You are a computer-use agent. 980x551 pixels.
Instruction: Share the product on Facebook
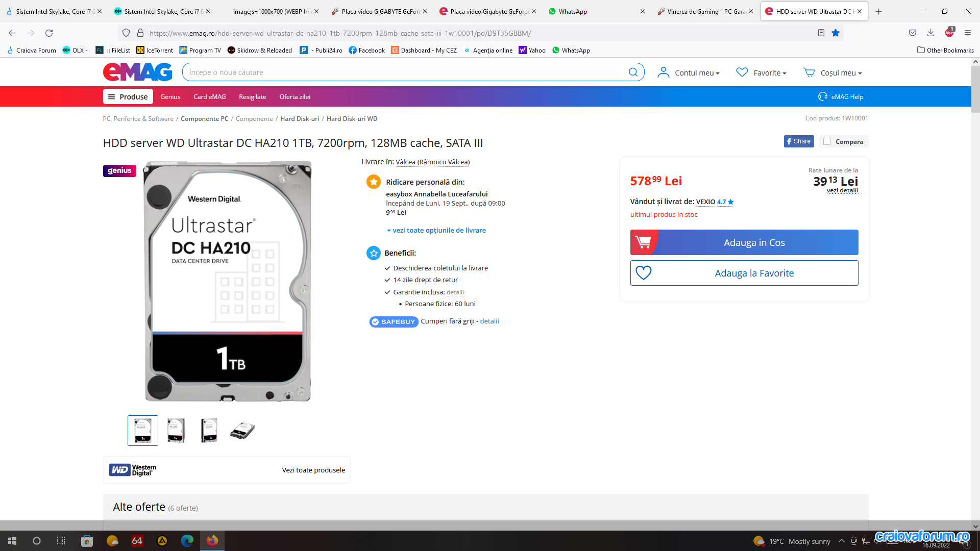point(798,141)
